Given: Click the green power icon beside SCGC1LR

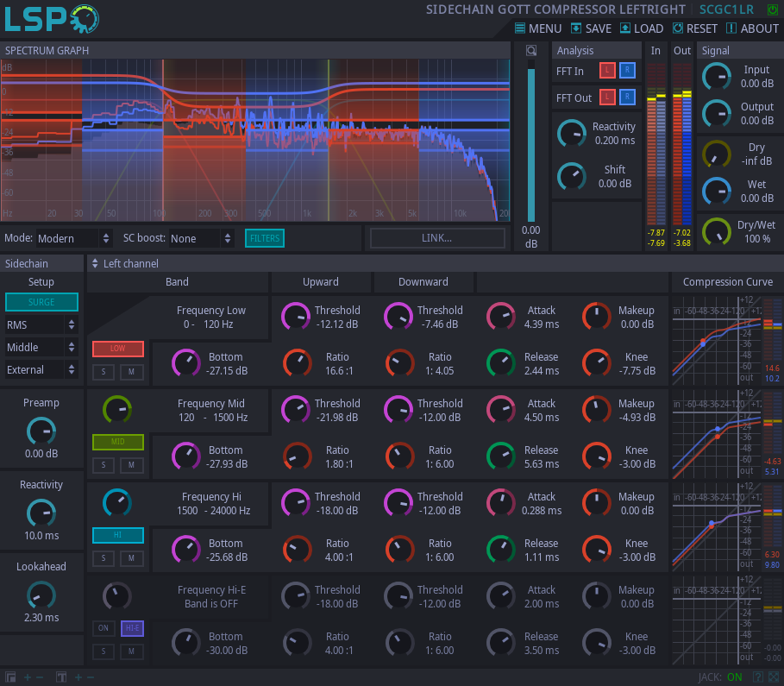Looking at the screenshot, I should click(x=773, y=9).
